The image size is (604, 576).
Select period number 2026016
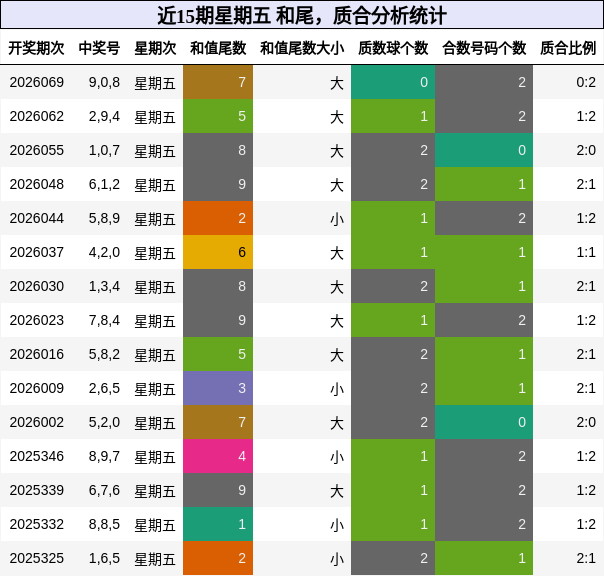[37, 354]
